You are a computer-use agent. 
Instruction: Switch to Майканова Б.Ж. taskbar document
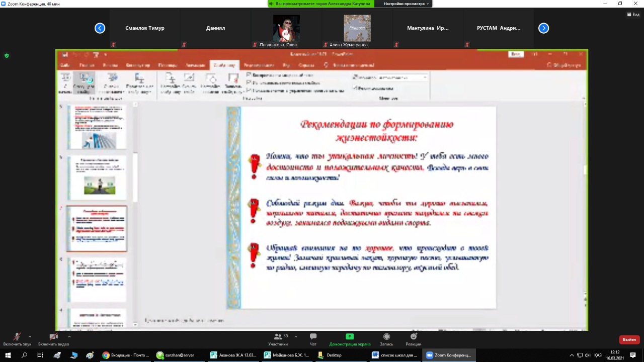pyautogui.click(x=287, y=355)
